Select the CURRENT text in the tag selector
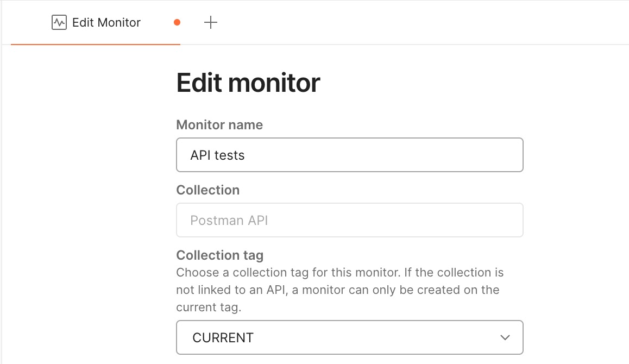This screenshot has width=629, height=364. [223, 337]
